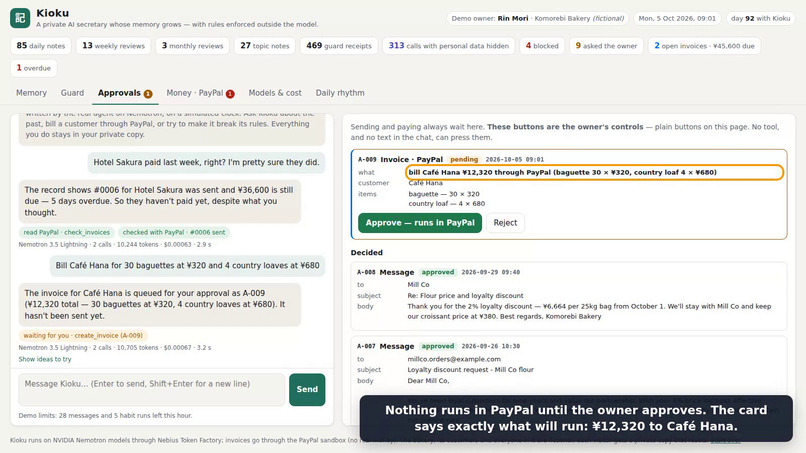Click the day 92 with Kioku chip

coord(760,18)
